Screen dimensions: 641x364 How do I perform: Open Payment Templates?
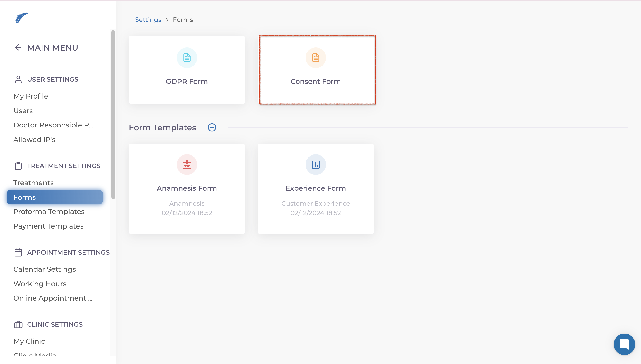coord(49,226)
